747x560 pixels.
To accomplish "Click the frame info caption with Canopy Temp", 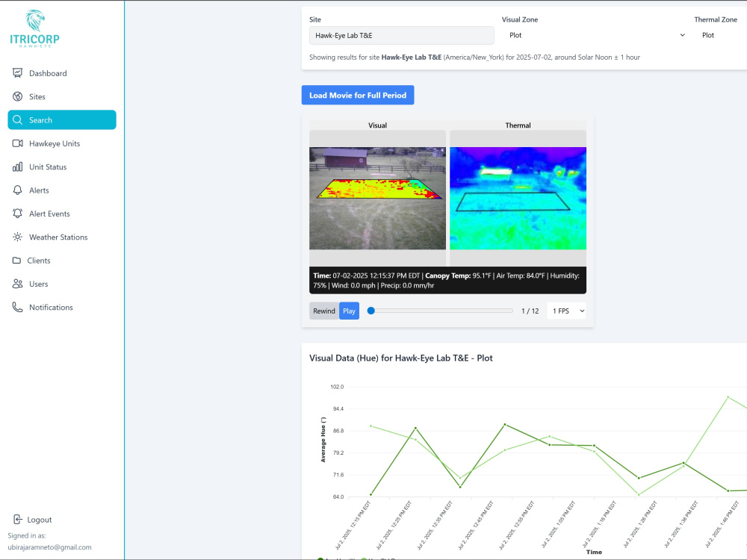I will click(447, 281).
